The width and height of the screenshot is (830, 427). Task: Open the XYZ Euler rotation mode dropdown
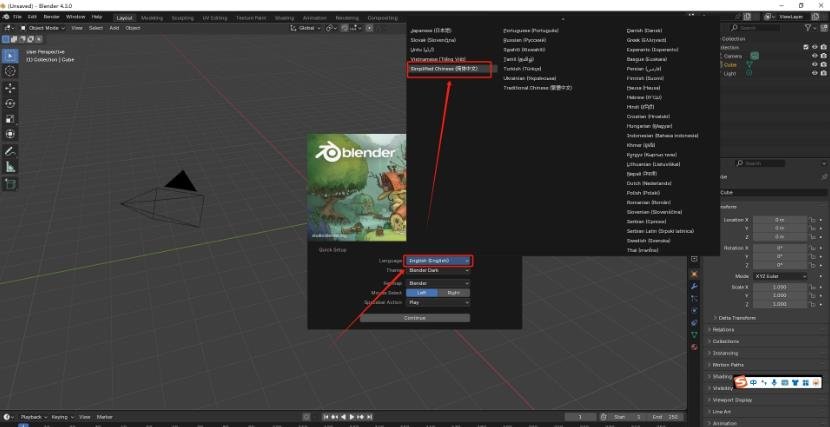click(780, 276)
